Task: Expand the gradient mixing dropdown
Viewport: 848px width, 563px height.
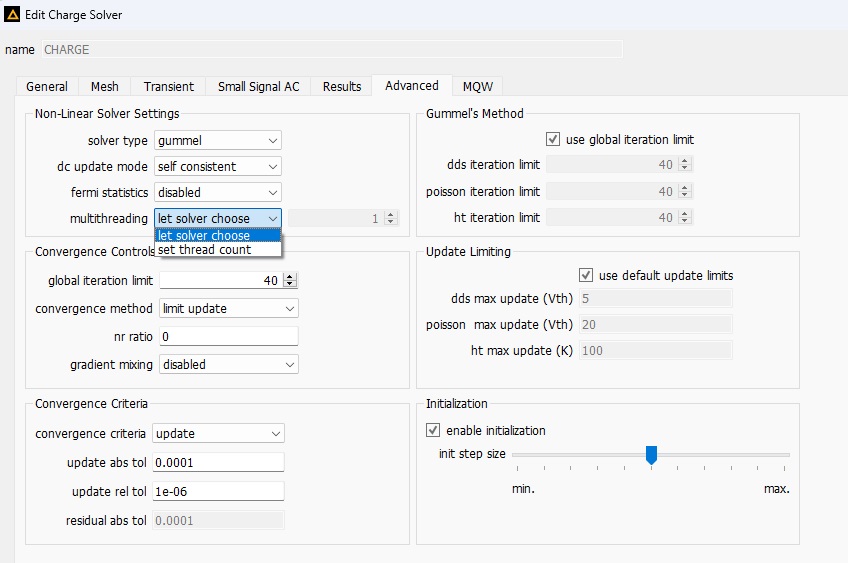Action: 228,365
